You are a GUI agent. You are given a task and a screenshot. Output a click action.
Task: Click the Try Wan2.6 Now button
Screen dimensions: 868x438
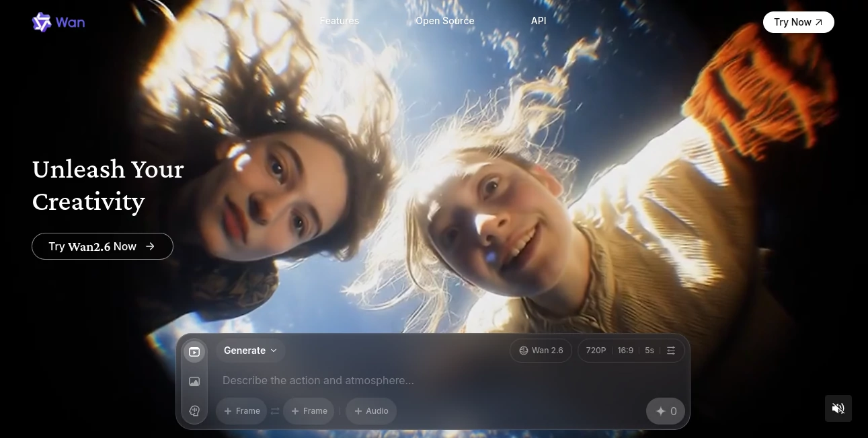click(x=102, y=246)
